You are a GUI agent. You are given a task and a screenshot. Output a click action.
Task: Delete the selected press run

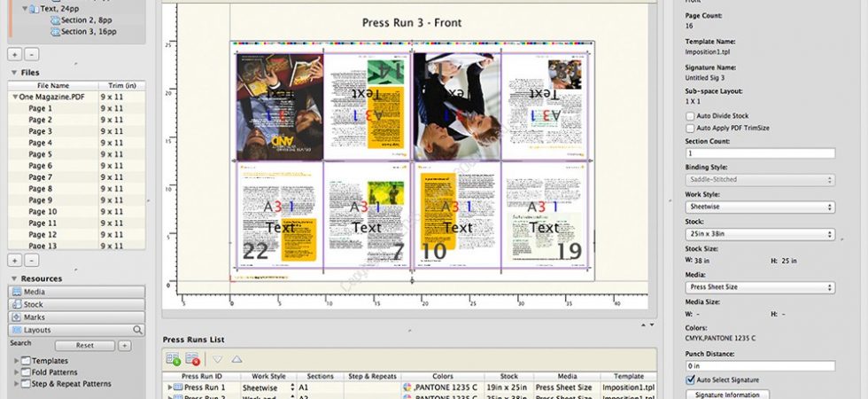193,360
